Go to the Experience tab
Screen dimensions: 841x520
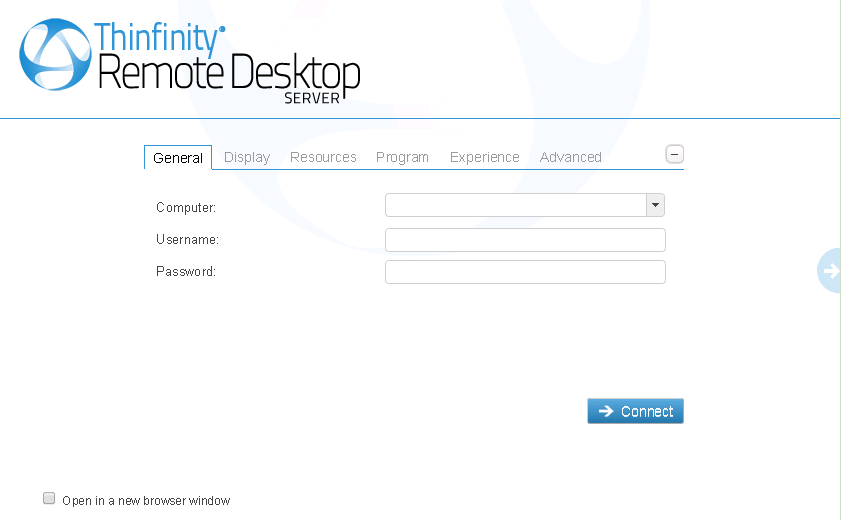pyautogui.click(x=484, y=157)
